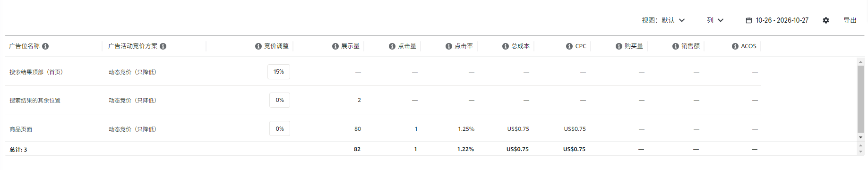
Task: Select 搜索结果的其余位置 row name
Action: 35,101
